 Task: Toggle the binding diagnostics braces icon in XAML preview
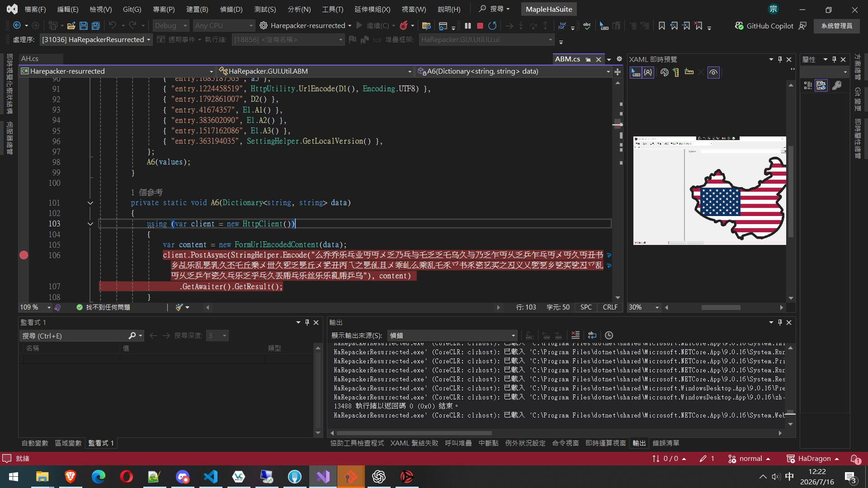tap(648, 72)
